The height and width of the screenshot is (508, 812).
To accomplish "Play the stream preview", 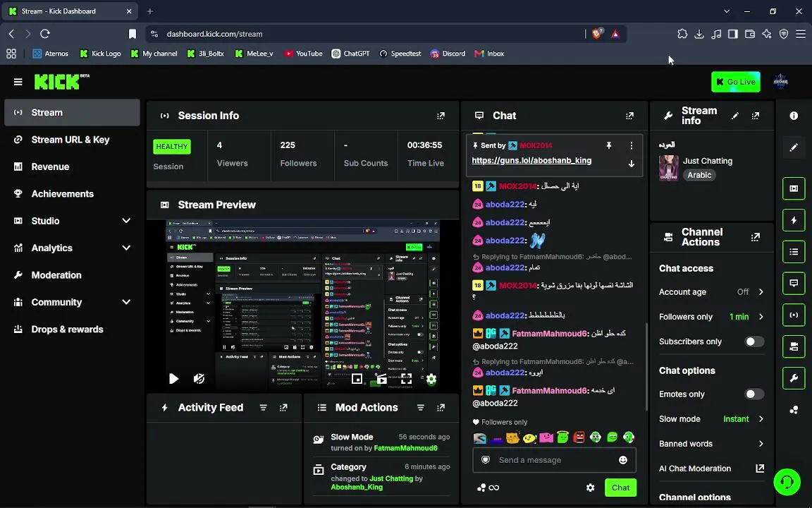I will point(173,378).
